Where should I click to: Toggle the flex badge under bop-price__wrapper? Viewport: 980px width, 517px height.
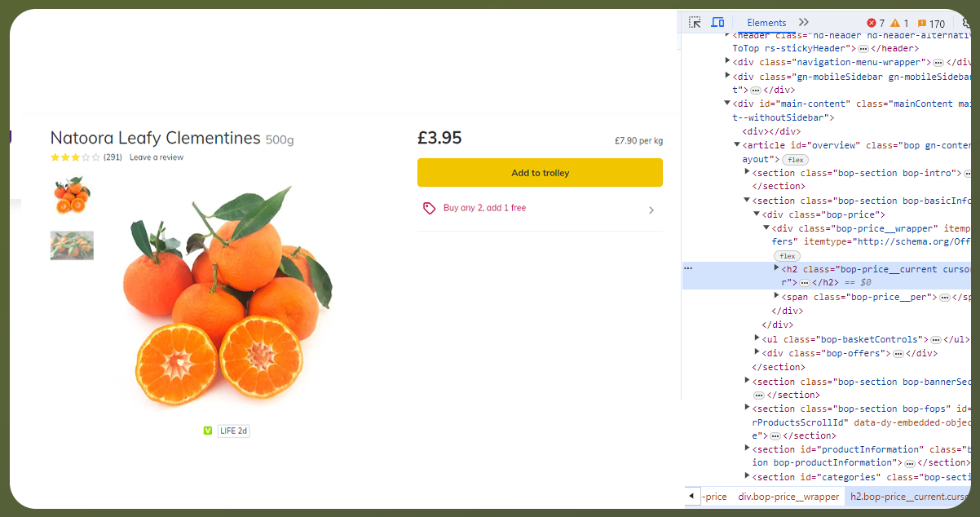[788, 255]
